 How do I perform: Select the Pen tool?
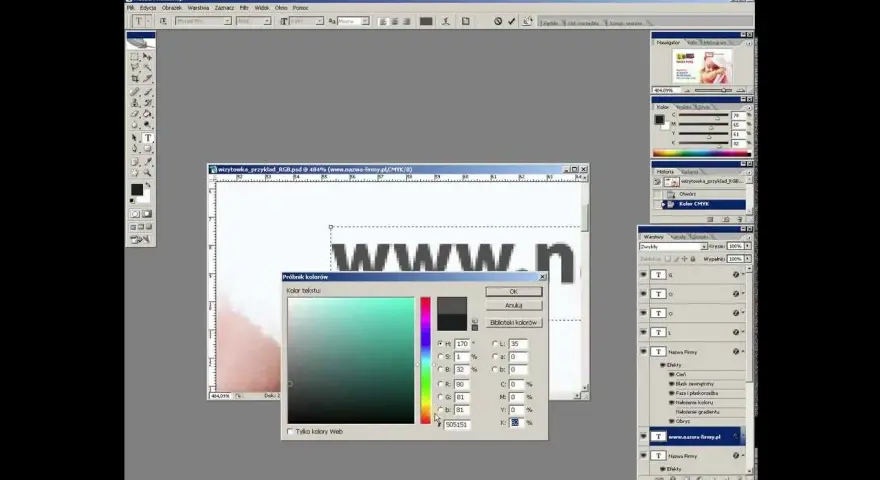pos(135,149)
